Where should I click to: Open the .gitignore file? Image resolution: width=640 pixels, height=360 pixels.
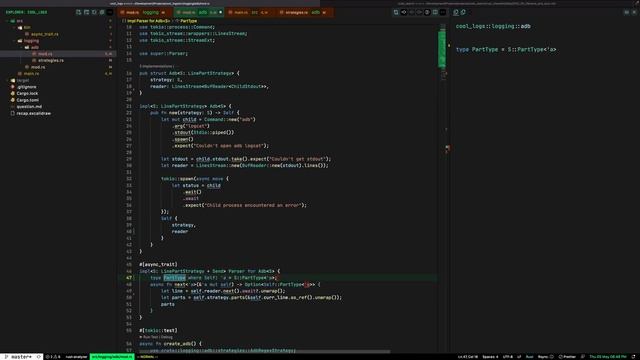pos(27,87)
